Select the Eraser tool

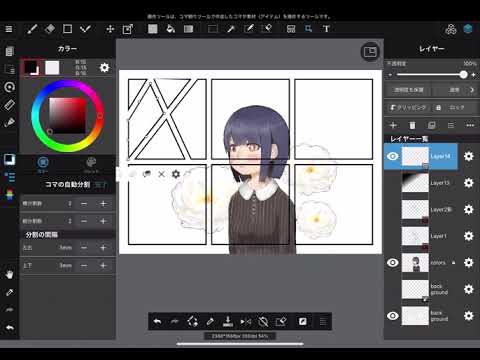(50, 29)
